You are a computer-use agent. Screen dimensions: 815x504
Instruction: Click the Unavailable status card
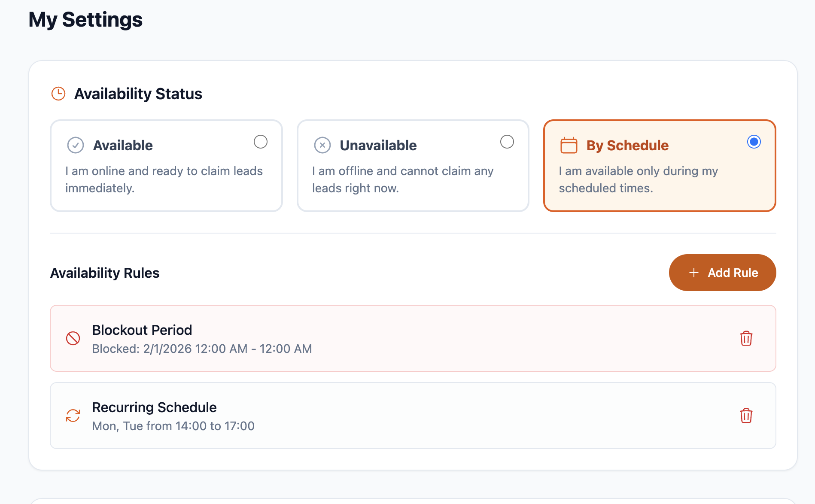point(413,166)
